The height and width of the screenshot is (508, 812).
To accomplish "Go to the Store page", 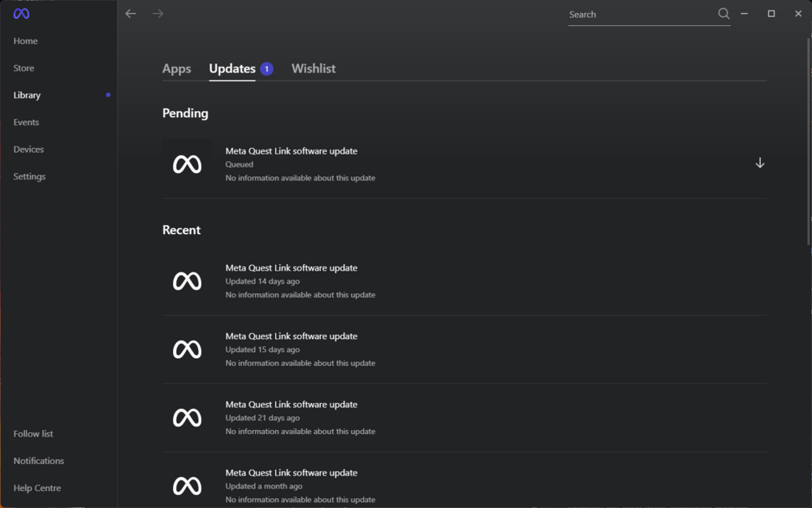I will [24, 68].
